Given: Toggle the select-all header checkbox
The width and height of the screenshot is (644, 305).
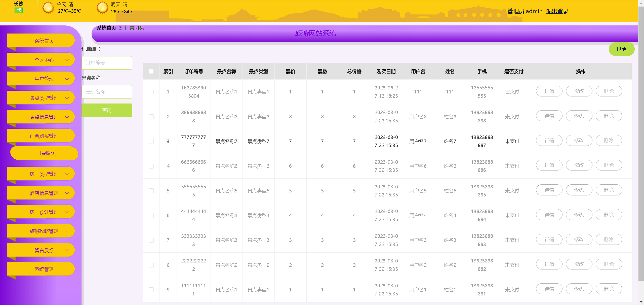Looking at the screenshot, I should [151, 72].
